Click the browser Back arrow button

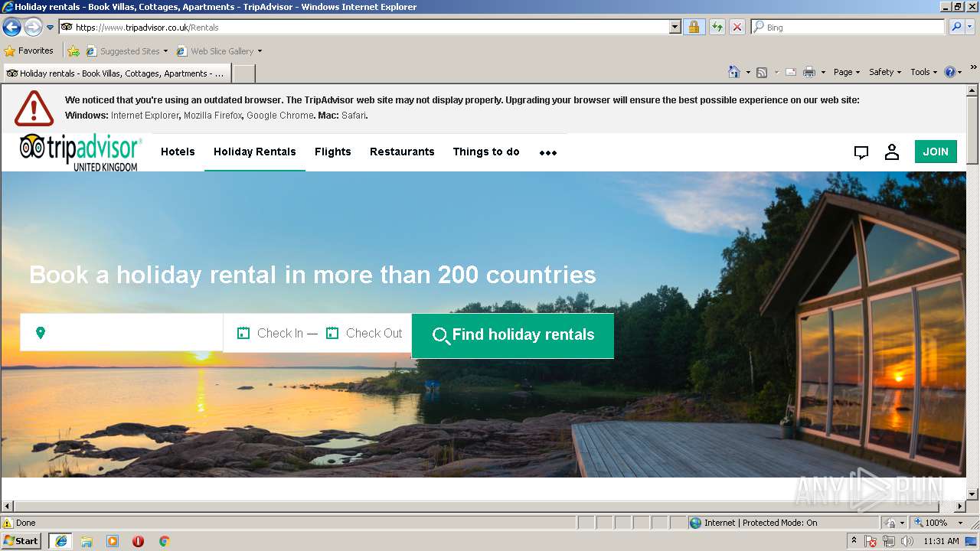[11, 28]
